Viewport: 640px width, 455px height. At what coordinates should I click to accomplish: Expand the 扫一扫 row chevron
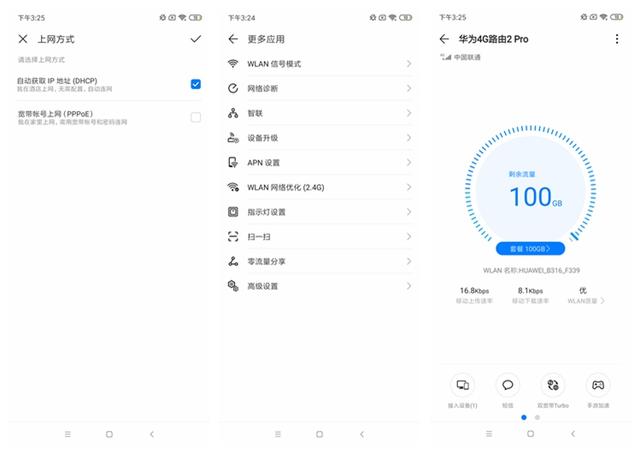point(409,237)
